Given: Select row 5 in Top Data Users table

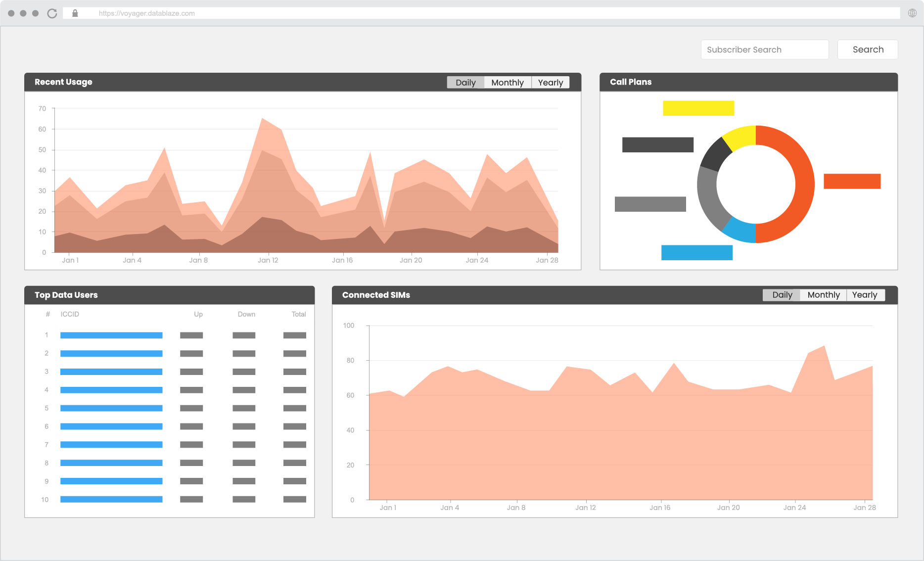Looking at the screenshot, I should [111, 408].
